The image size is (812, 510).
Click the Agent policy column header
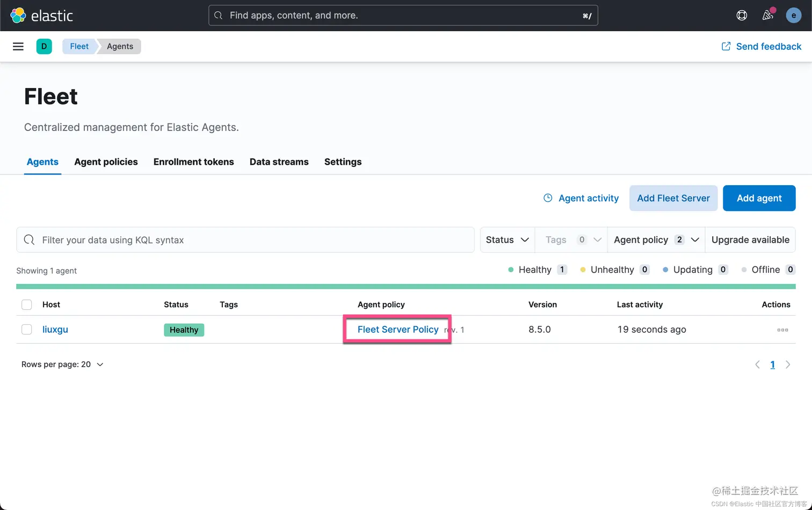[x=381, y=304]
